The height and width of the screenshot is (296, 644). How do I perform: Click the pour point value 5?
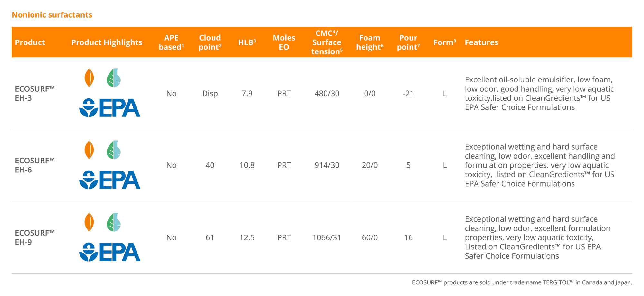(x=408, y=165)
